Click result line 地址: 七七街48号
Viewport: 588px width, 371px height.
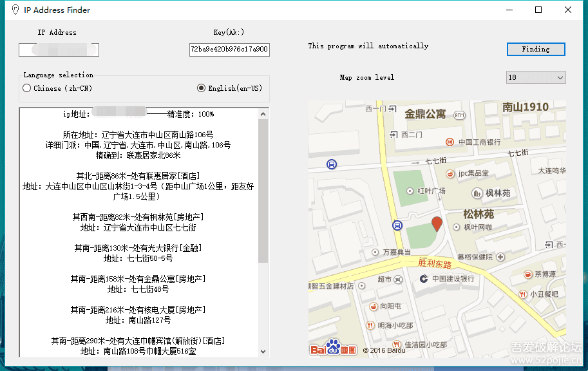click(x=138, y=289)
